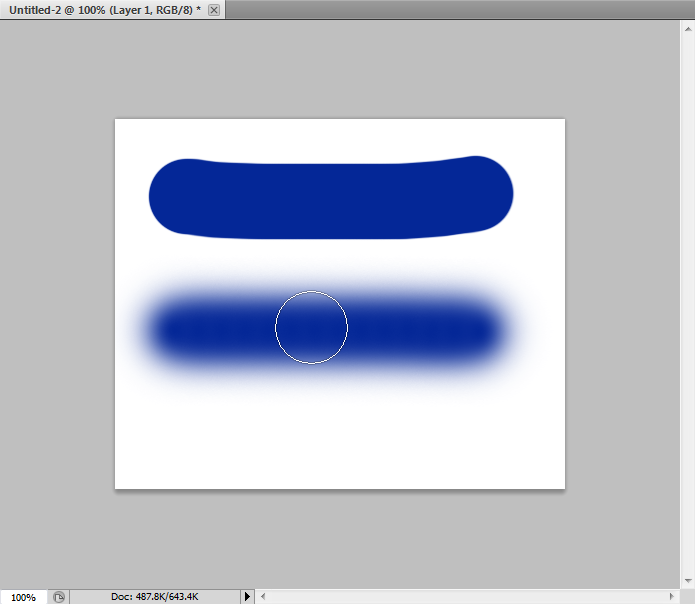
Task: Close the Untitled-2 document tab
Action: 214,9
